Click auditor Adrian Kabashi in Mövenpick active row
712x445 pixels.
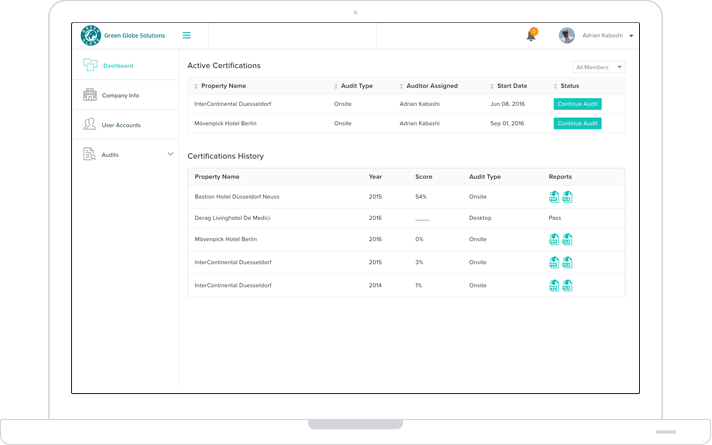[x=420, y=124]
